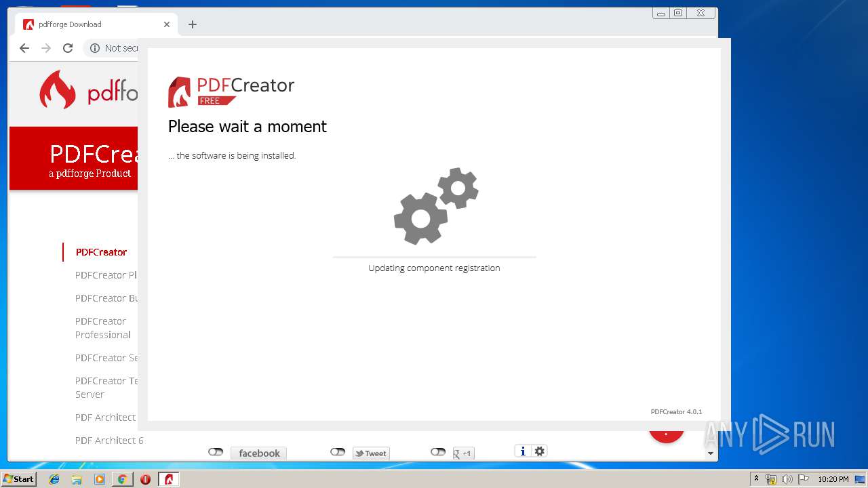Image resolution: width=868 pixels, height=488 pixels.
Task: Switch to PDFCreator installer in taskbar
Action: pos(169,479)
